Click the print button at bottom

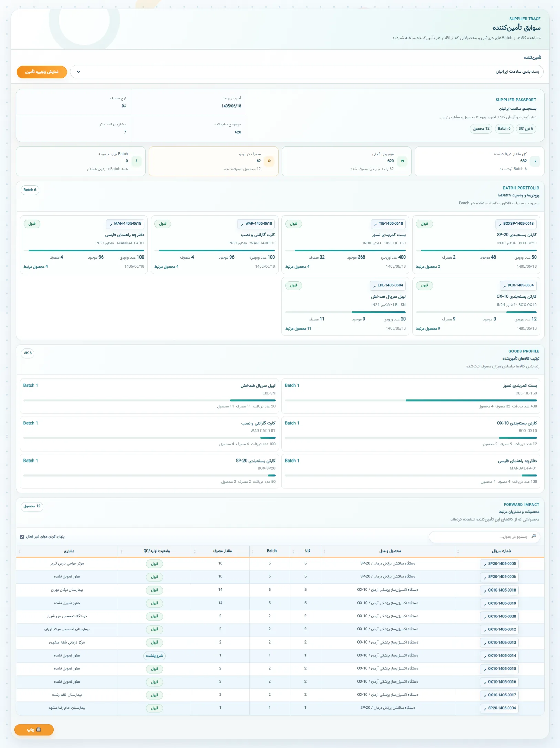(34, 729)
